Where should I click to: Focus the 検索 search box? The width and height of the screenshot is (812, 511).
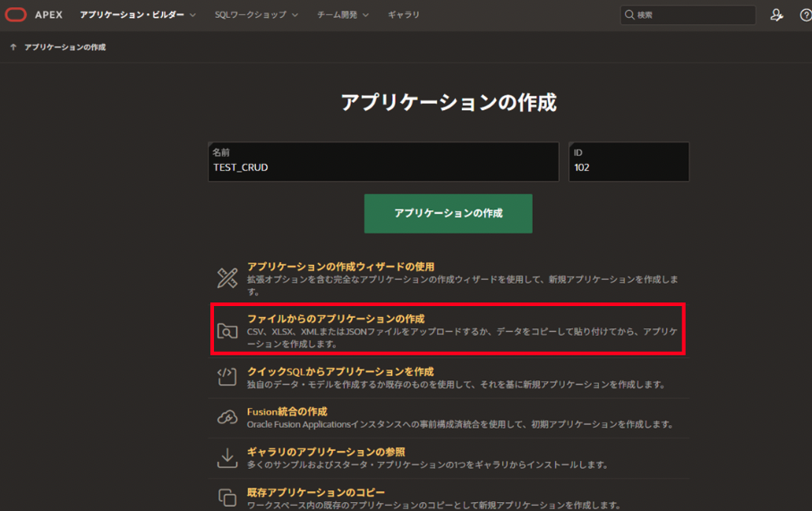[x=693, y=15]
